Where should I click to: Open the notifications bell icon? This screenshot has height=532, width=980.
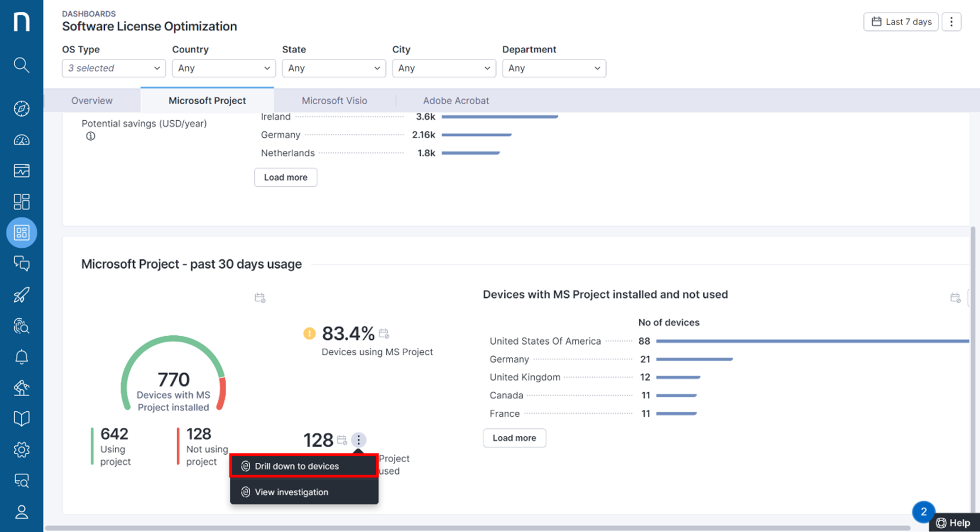click(21, 357)
